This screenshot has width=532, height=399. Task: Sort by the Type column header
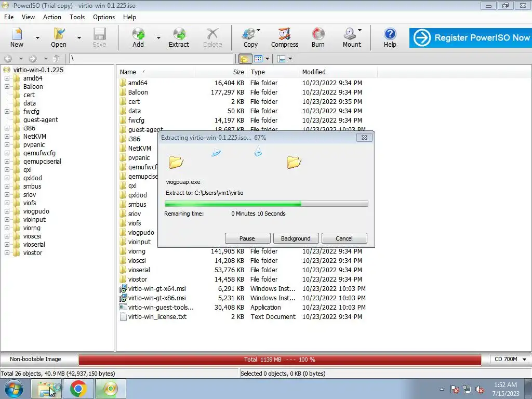click(x=273, y=72)
